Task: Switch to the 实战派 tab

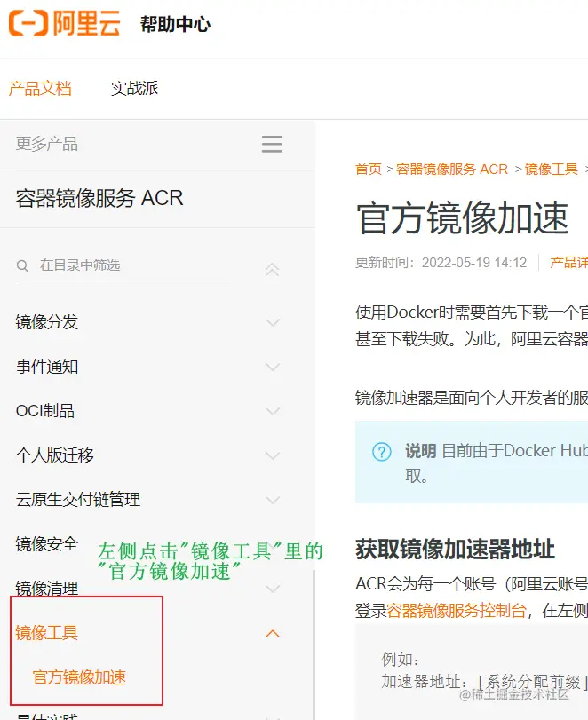Action: [x=134, y=88]
